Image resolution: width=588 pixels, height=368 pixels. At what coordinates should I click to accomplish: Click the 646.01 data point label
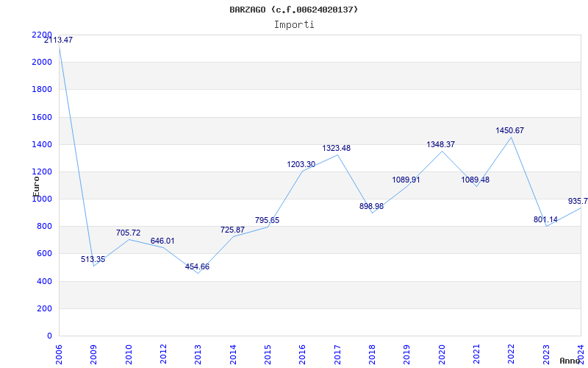(x=162, y=241)
